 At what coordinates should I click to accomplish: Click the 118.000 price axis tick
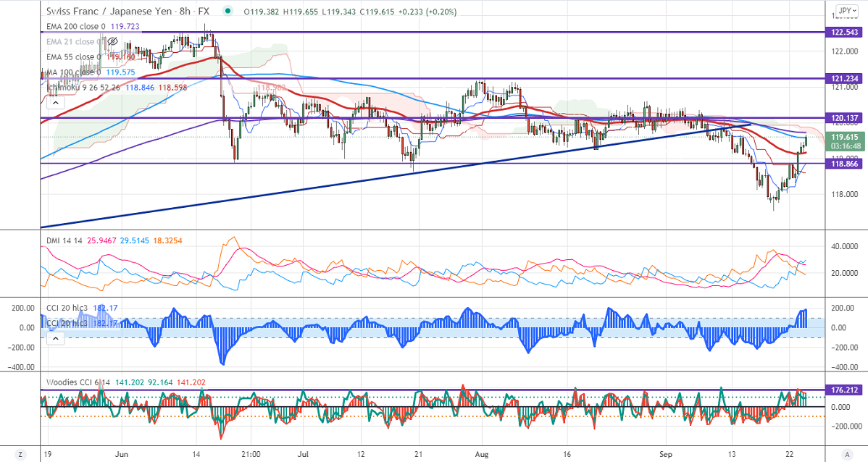point(845,194)
